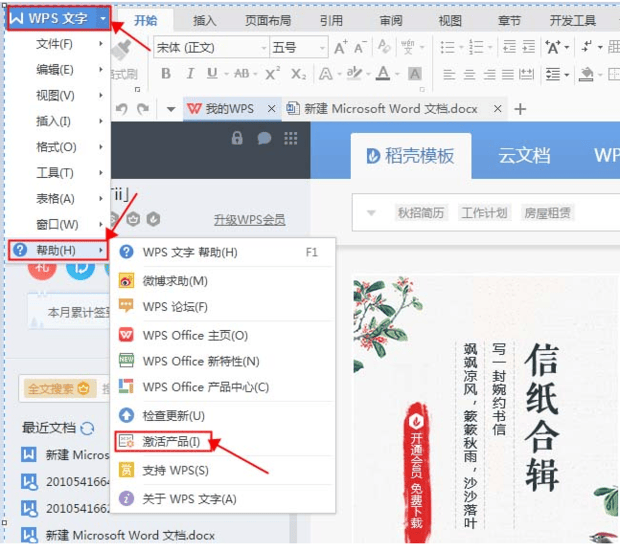Click the Redo arrow

[x=143, y=109]
